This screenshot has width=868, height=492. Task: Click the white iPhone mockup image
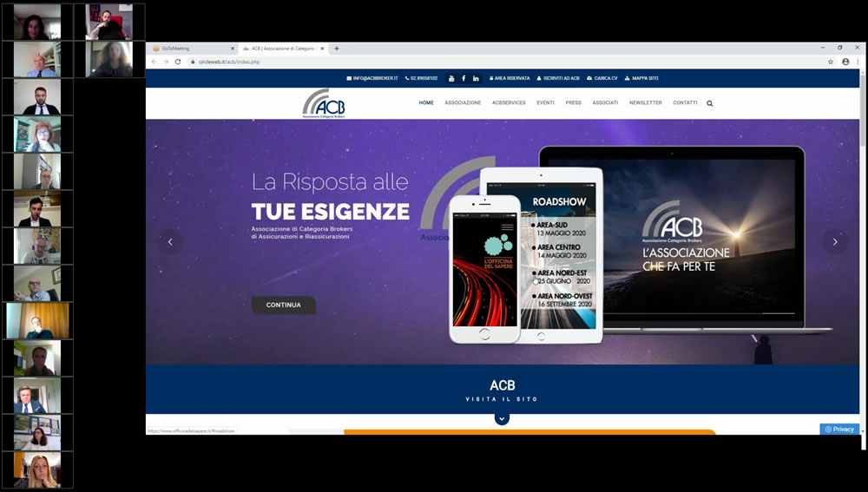(x=484, y=270)
